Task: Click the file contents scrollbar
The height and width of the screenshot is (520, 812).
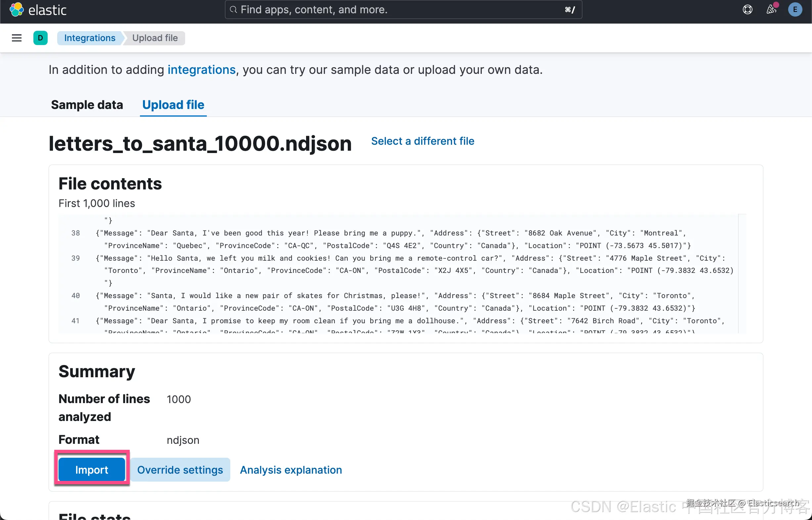Action: (742, 274)
